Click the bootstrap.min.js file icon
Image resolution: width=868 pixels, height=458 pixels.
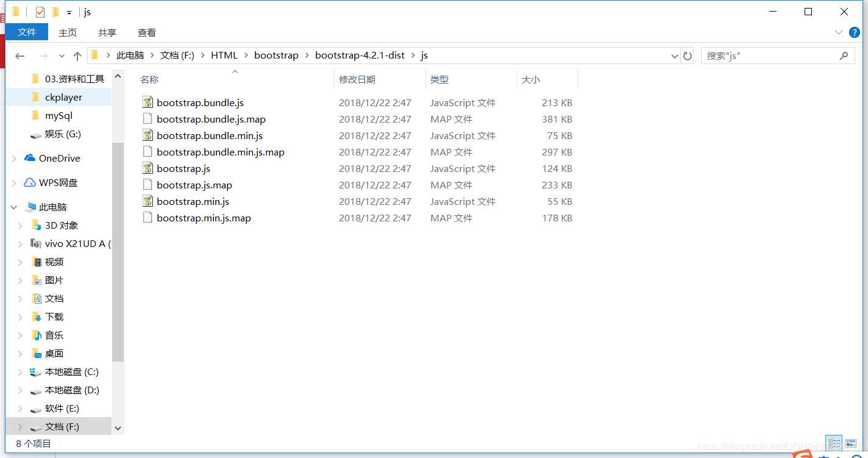pyautogui.click(x=147, y=201)
